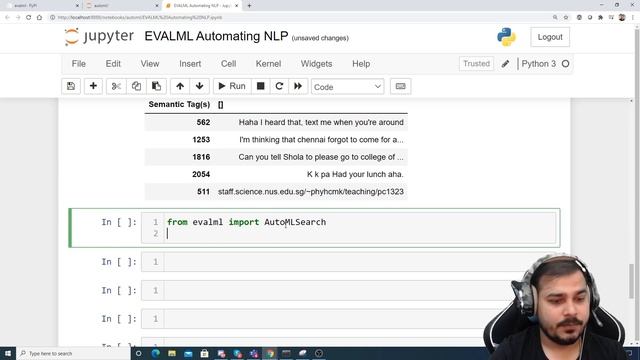Click the 'K k pa Had your lunch aha.' text

point(355,174)
